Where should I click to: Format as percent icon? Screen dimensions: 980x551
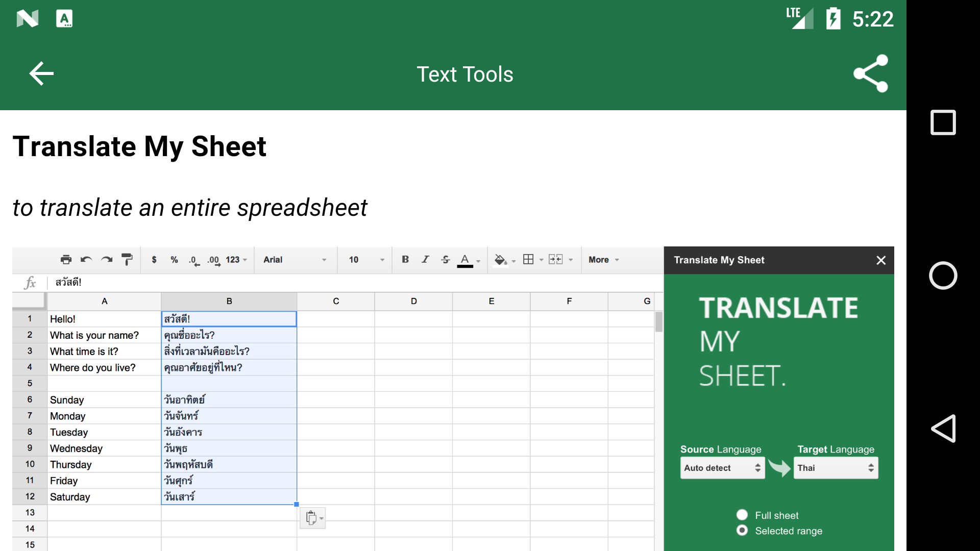pyautogui.click(x=174, y=260)
